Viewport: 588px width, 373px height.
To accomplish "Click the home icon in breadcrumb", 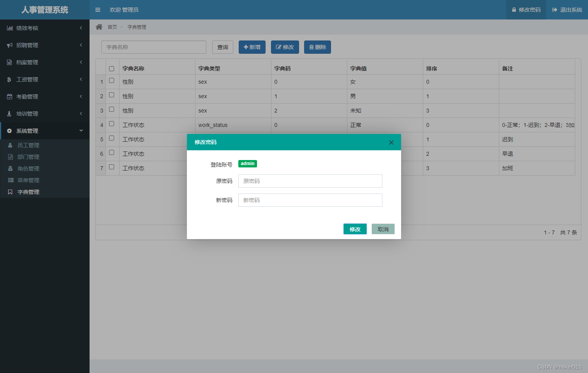I will tap(99, 27).
